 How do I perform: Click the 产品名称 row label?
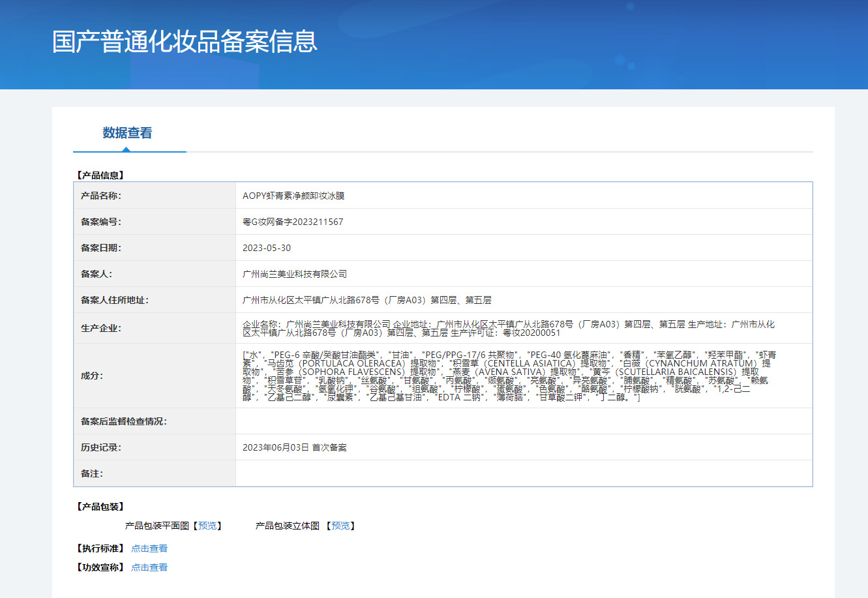pos(101,196)
